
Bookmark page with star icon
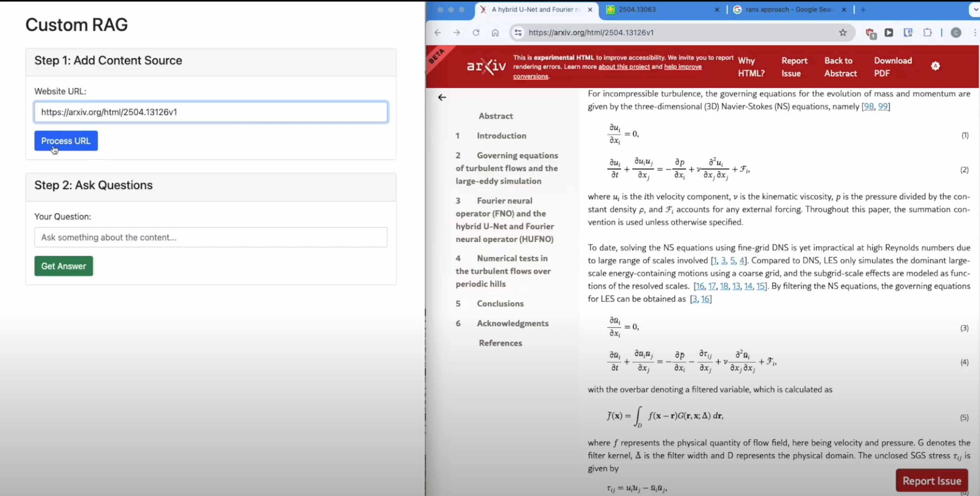[843, 33]
